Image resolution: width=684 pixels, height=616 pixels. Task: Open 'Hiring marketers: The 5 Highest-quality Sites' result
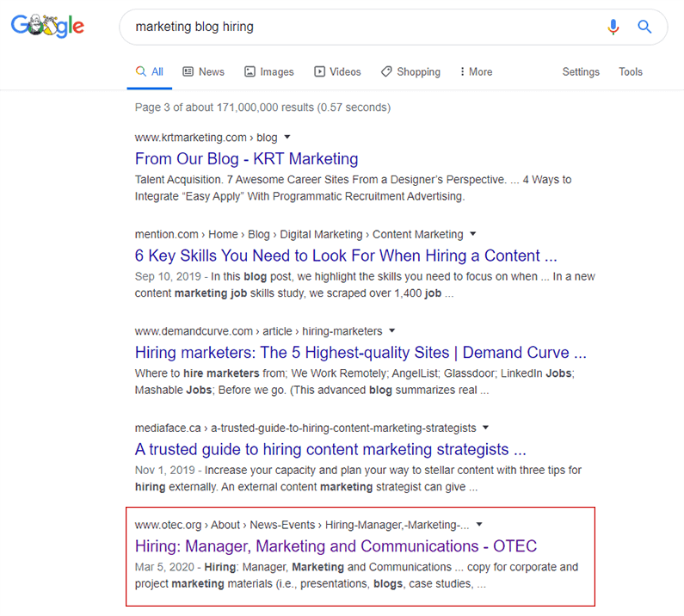pyautogui.click(x=360, y=353)
